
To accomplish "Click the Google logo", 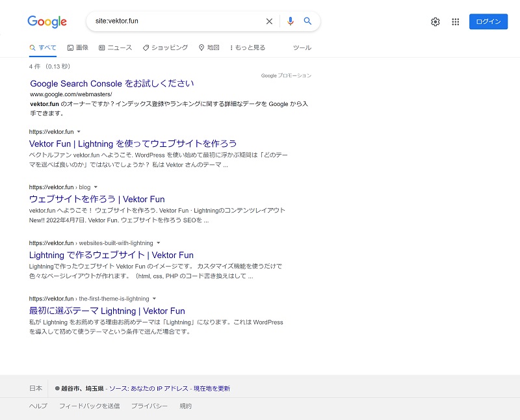I will pos(47,21).
